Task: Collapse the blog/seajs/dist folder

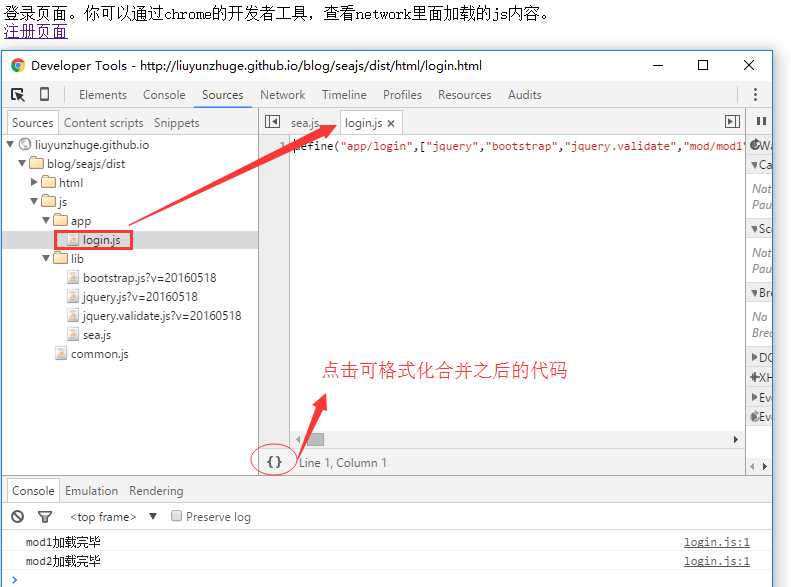Action: 22,163
